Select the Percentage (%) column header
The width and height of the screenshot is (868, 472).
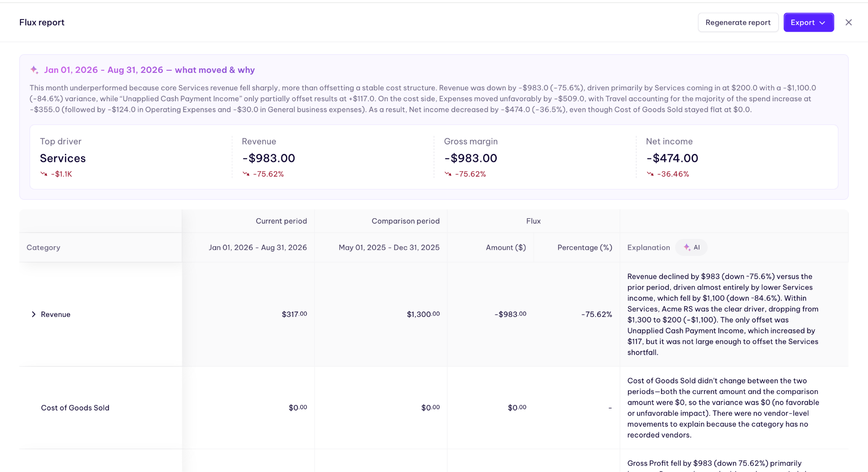click(585, 247)
